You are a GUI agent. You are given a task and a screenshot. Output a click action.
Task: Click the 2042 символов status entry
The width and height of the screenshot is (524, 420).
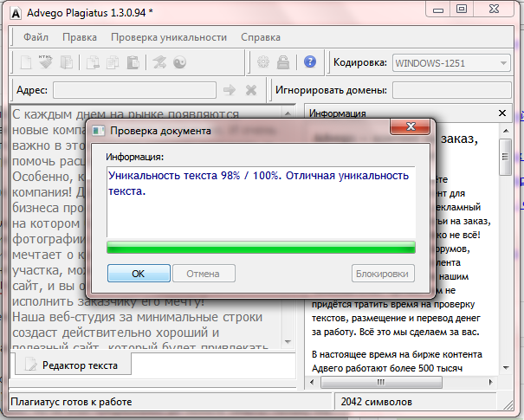tap(376, 402)
